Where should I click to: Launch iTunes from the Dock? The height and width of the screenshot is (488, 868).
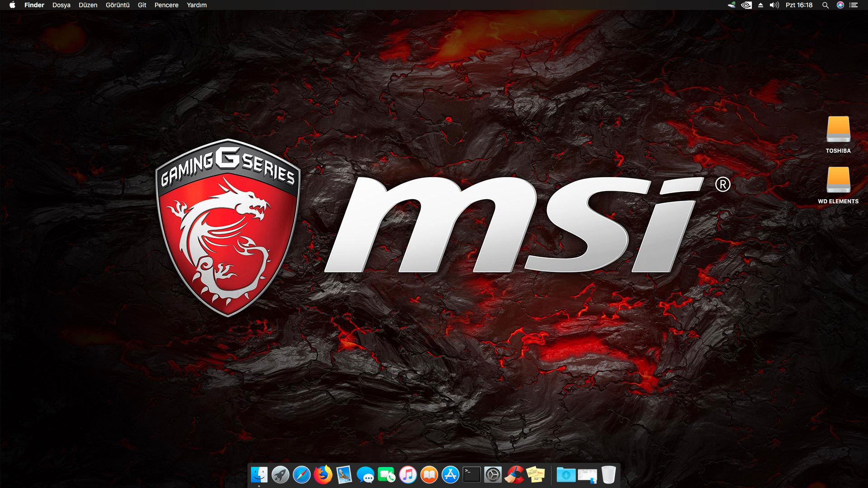(408, 475)
